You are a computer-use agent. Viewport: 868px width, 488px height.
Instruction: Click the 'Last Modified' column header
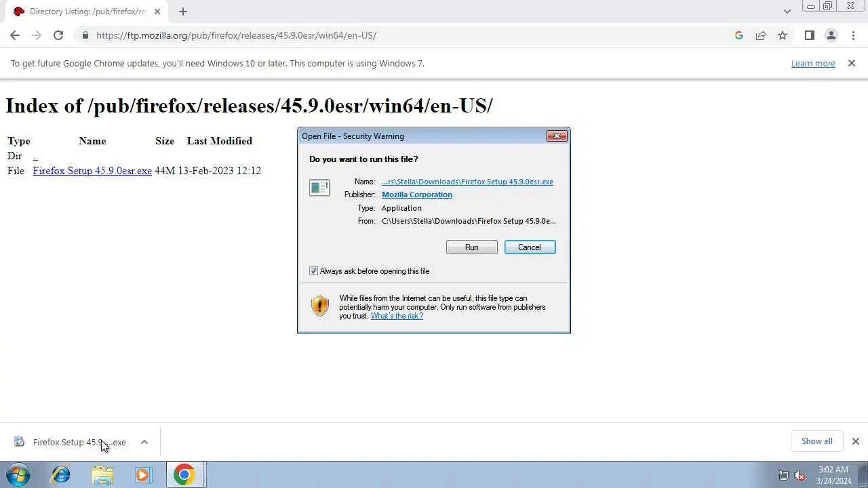pos(219,141)
